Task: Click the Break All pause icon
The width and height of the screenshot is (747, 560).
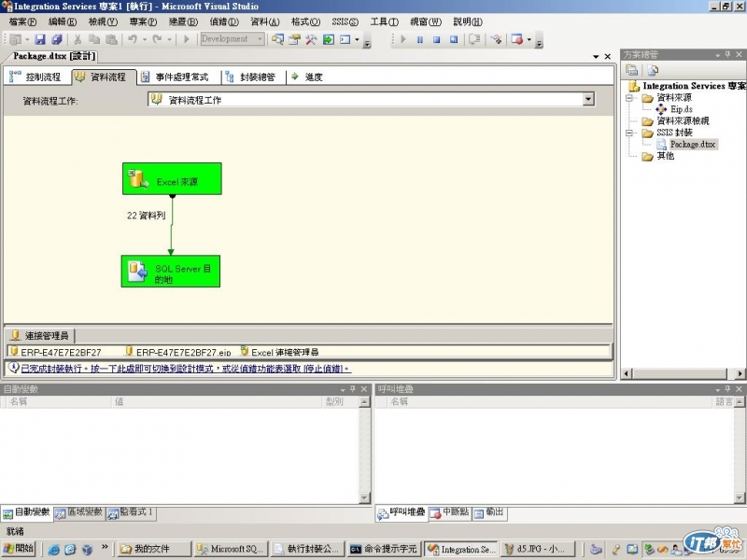Action: pos(419,39)
